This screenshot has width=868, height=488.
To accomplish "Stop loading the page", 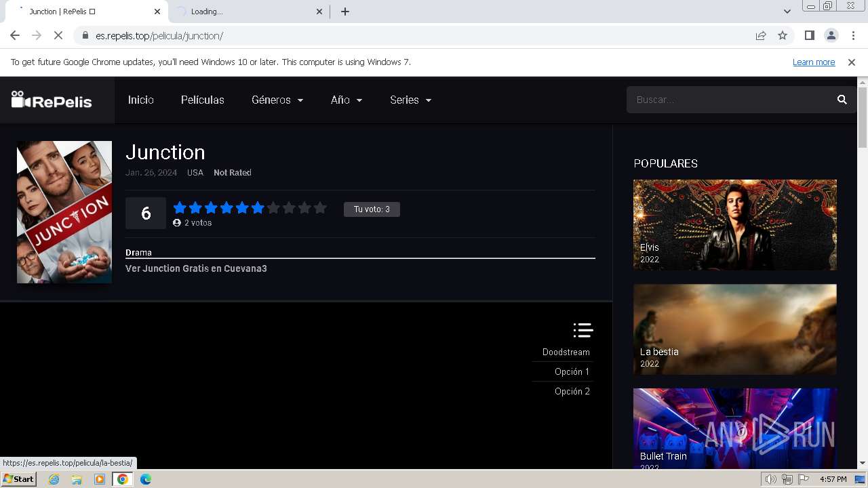I will pos(58,35).
